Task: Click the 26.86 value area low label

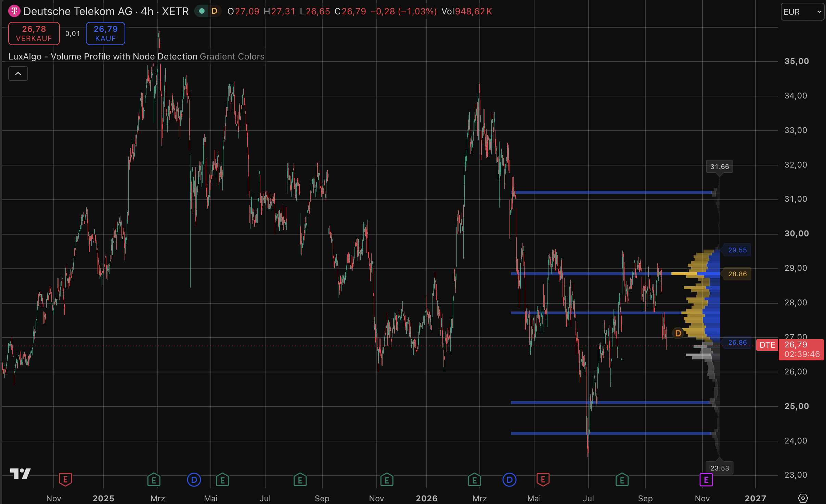Action: (737, 342)
